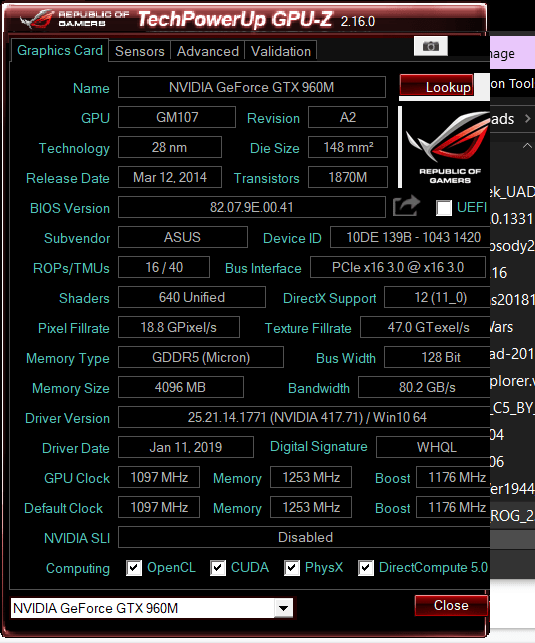Click the Driver Date value Jan 11, 2019
The width and height of the screenshot is (535, 643).
[x=186, y=447]
